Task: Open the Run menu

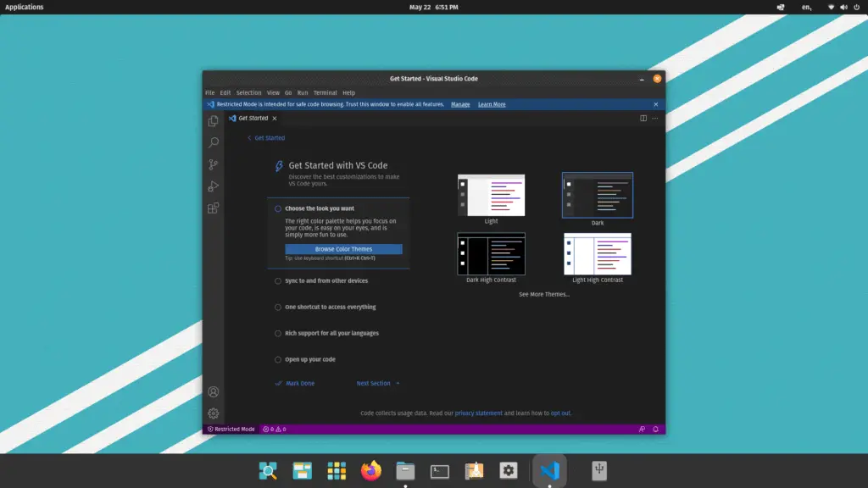Action: point(303,93)
